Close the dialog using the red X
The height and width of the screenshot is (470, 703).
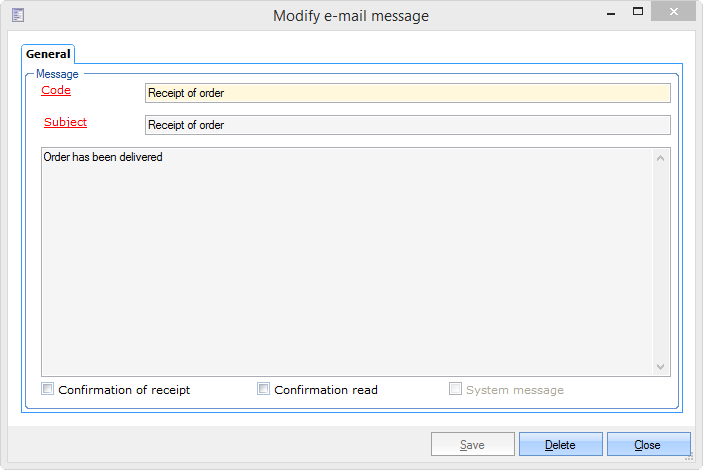673,13
